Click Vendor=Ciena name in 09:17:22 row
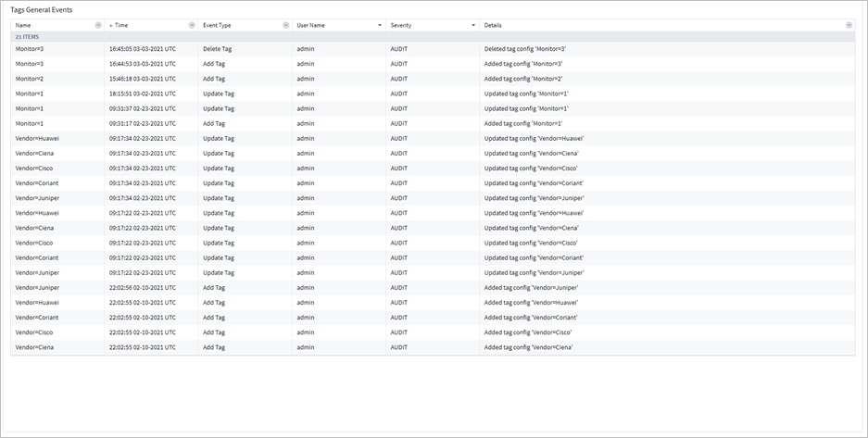This screenshot has height=438, width=868. tap(34, 228)
